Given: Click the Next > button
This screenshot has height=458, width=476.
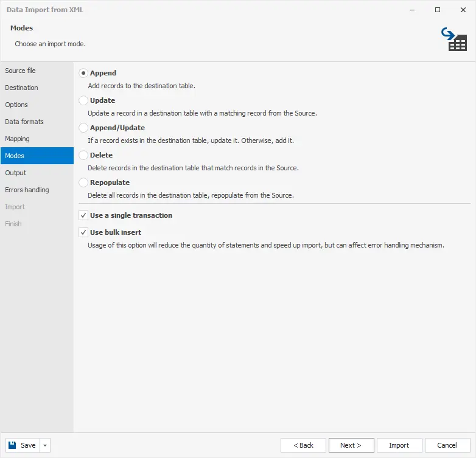Looking at the screenshot, I should [351, 445].
